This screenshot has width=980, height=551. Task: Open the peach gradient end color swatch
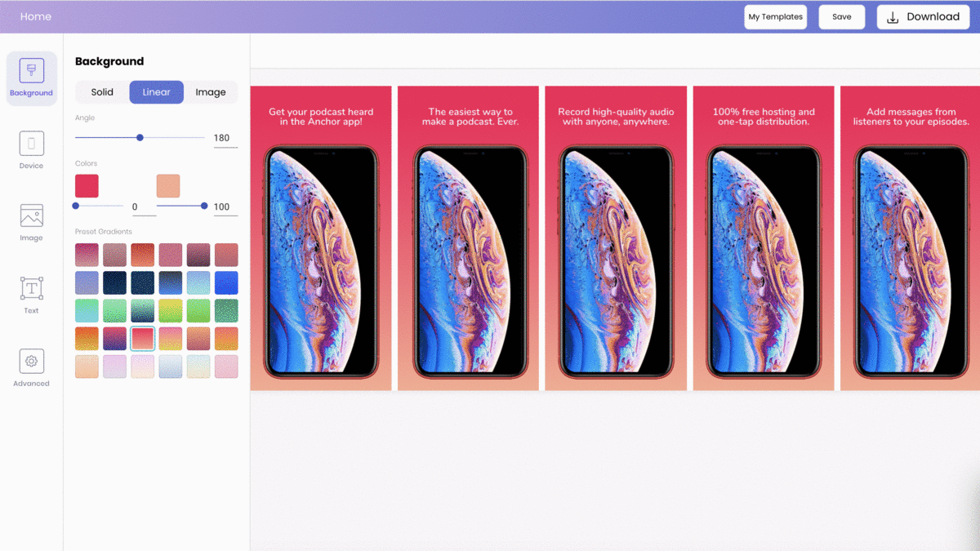[x=168, y=185]
